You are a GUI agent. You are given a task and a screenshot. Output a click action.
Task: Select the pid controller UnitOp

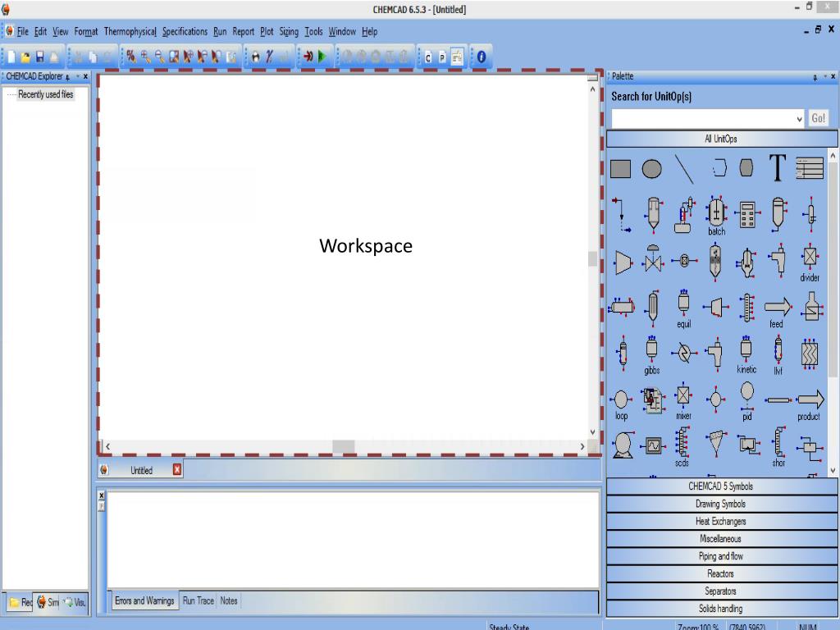(746, 401)
